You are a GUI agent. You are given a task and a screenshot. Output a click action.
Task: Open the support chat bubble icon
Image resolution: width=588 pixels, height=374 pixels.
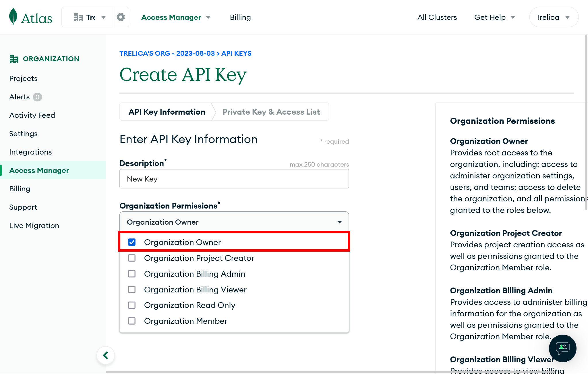562,348
